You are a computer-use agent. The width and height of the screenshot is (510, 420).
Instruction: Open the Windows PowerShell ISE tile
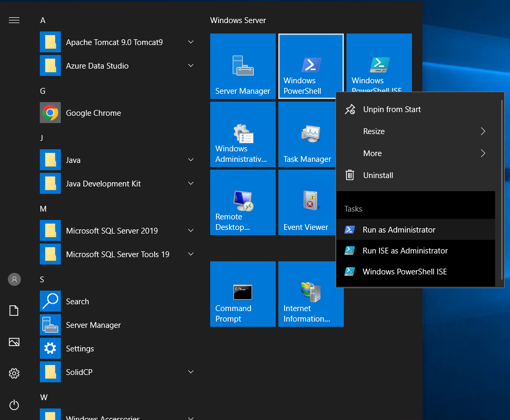379,63
